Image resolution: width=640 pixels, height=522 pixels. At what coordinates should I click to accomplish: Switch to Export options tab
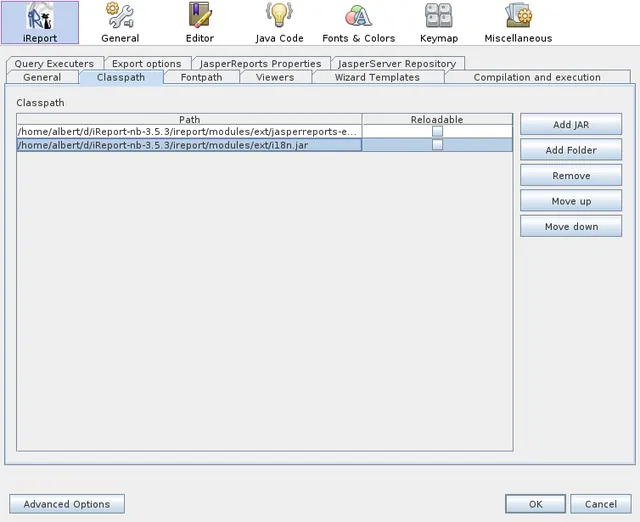(147, 64)
